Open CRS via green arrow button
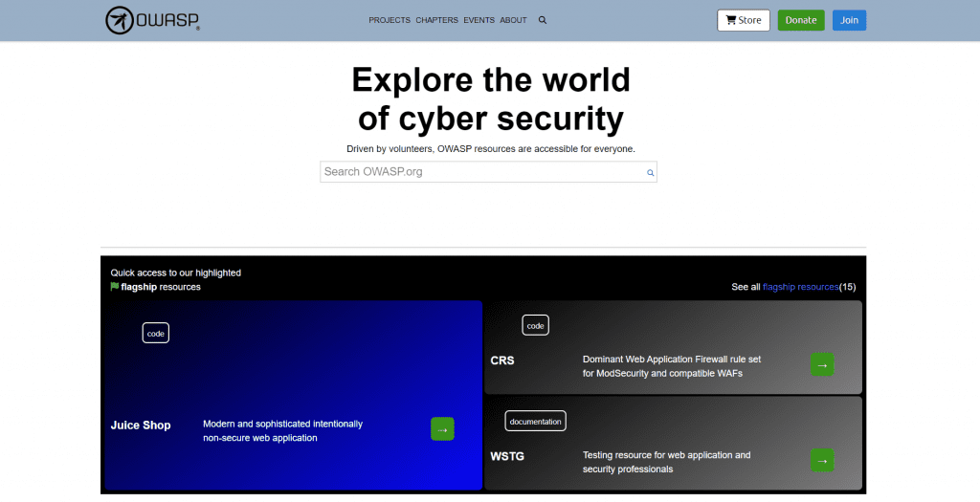The width and height of the screenshot is (980, 502). (822, 364)
